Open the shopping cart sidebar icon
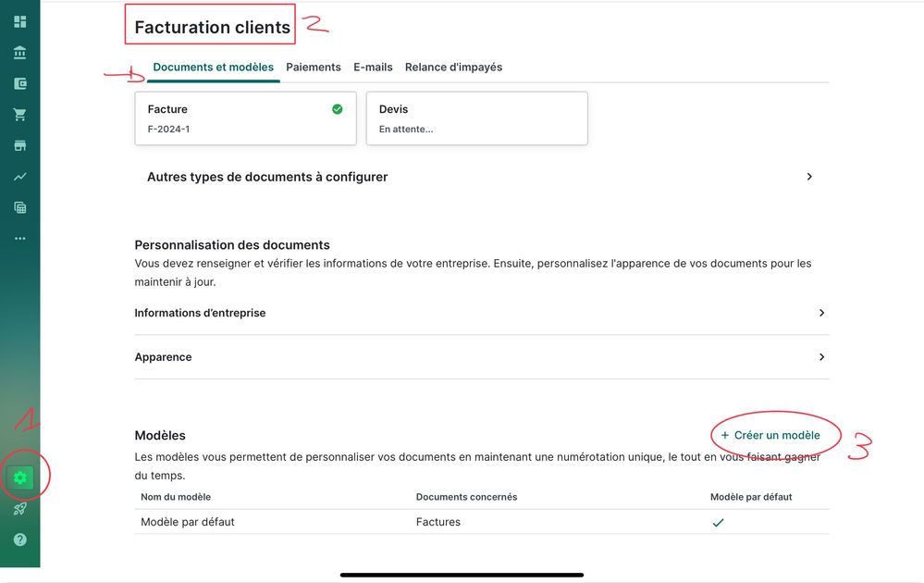924x583 pixels. 19,115
